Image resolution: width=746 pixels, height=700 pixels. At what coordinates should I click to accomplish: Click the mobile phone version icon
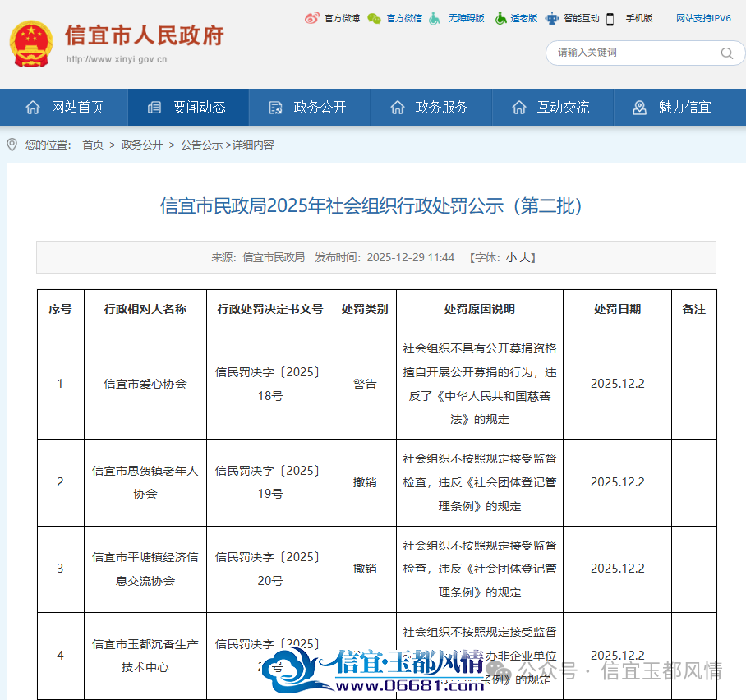coord(610,19)
